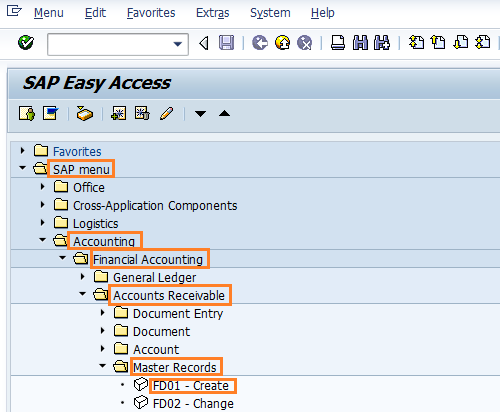Click the Find binoculars icon
500x412 pixels.
(x=360, y=43)
